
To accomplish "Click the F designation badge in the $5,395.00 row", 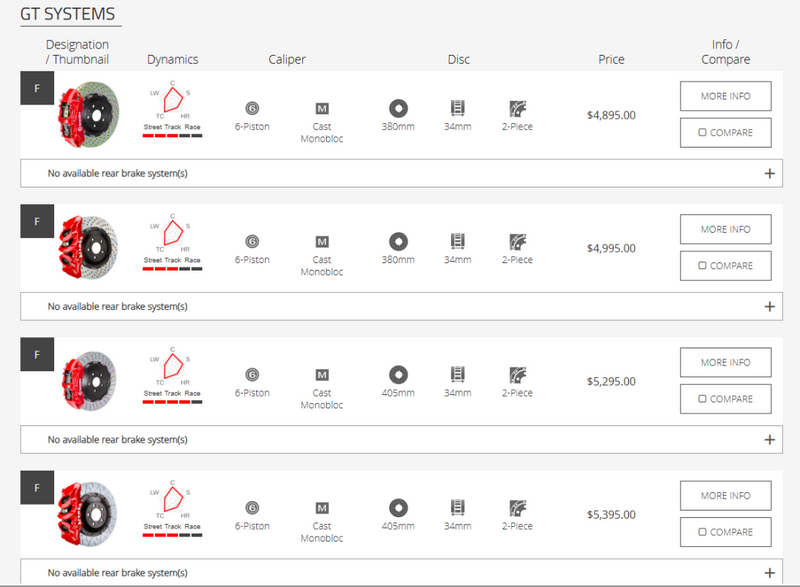I will [x=37, y=487].
